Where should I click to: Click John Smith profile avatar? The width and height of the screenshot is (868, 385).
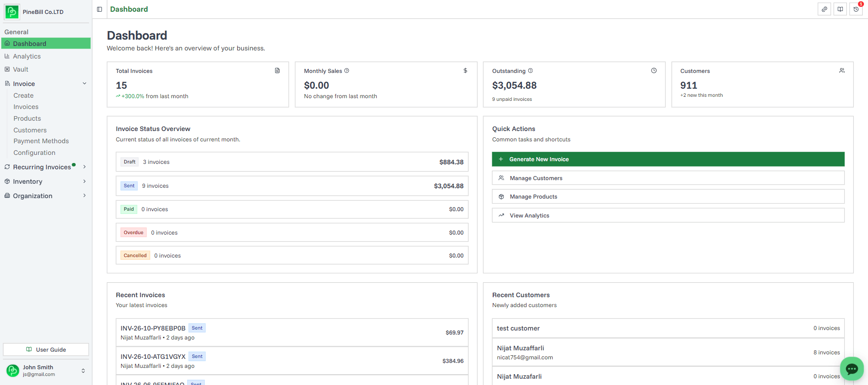13,371
